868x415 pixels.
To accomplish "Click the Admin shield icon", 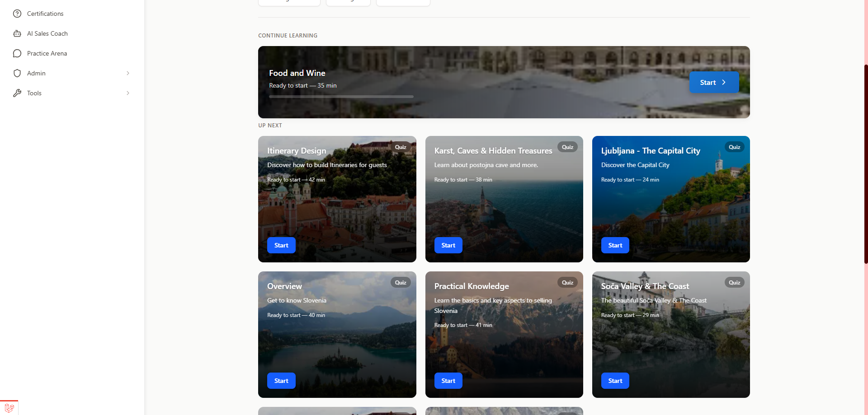I will [17, 73].
